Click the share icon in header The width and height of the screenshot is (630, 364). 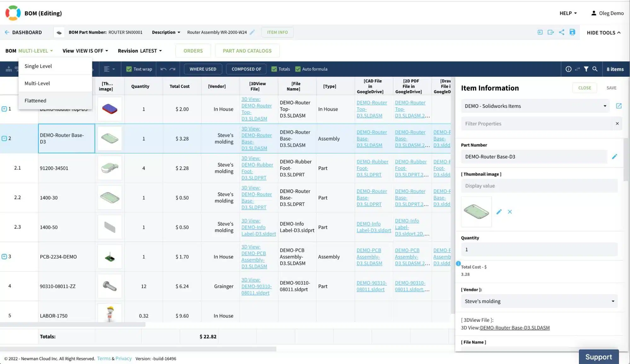562,32
